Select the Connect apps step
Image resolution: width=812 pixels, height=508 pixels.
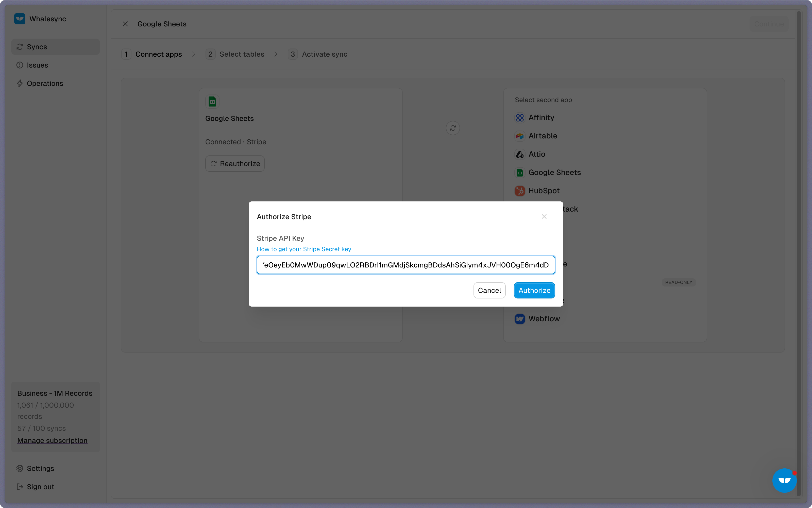click(x=152, y=54)
